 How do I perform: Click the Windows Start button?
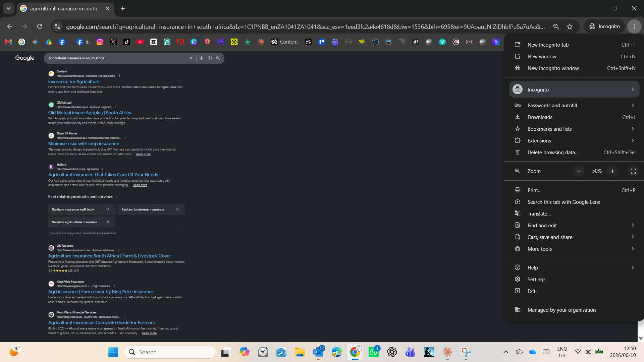[x=113, y=352]
